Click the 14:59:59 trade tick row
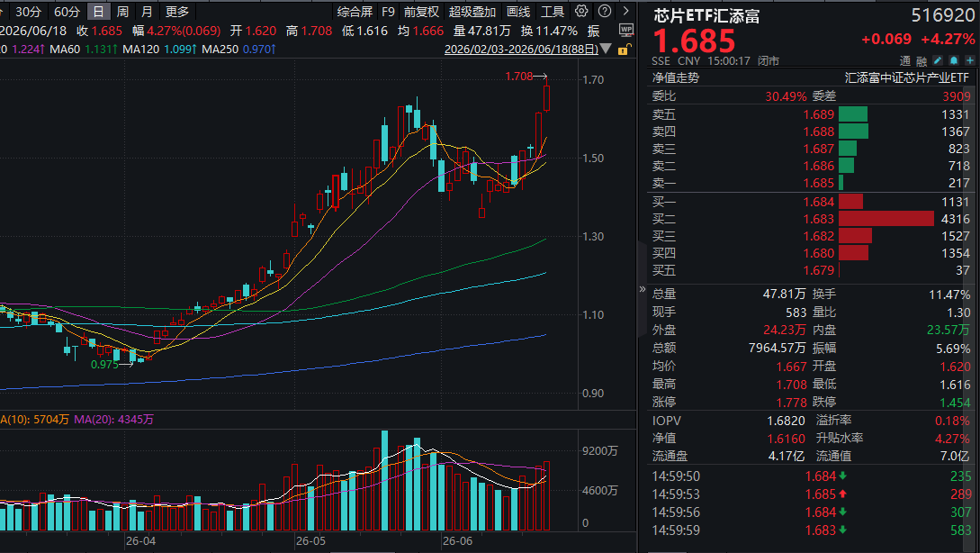980x553 pixels. [x=811, y=530]
